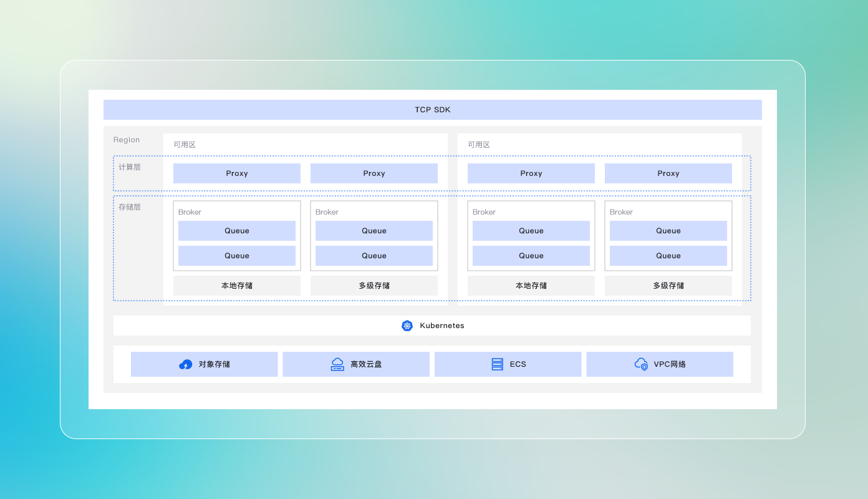Select the 存储层 layer label

coord(130,207)
